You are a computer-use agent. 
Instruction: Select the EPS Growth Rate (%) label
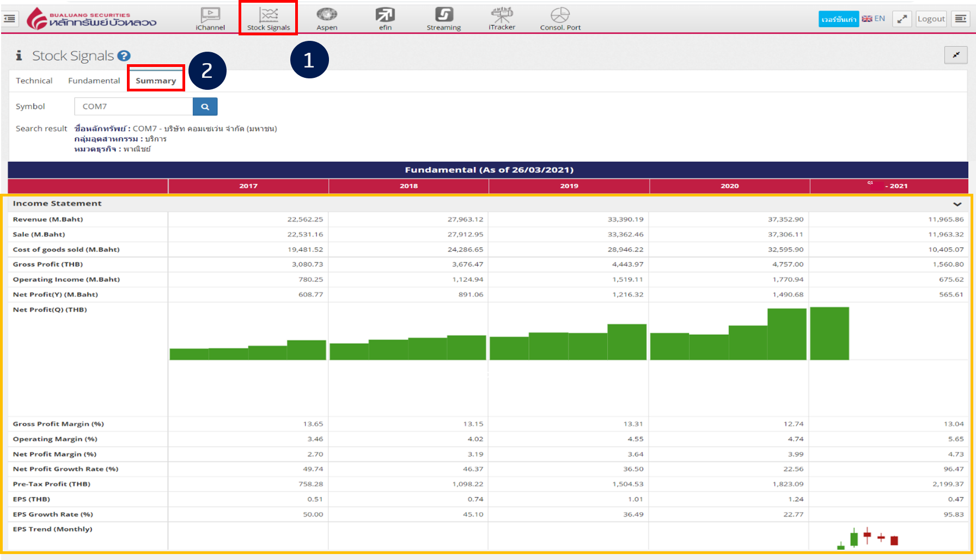[x=53, y=515]
